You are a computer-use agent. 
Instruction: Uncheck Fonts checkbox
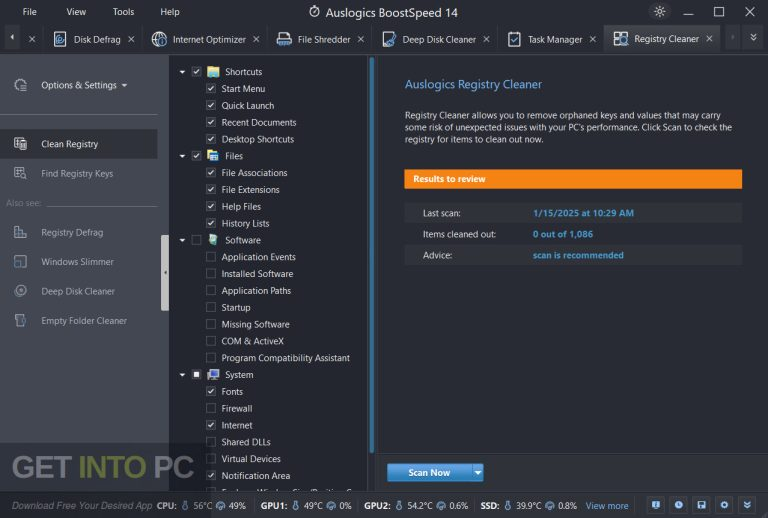click(211, 392)
